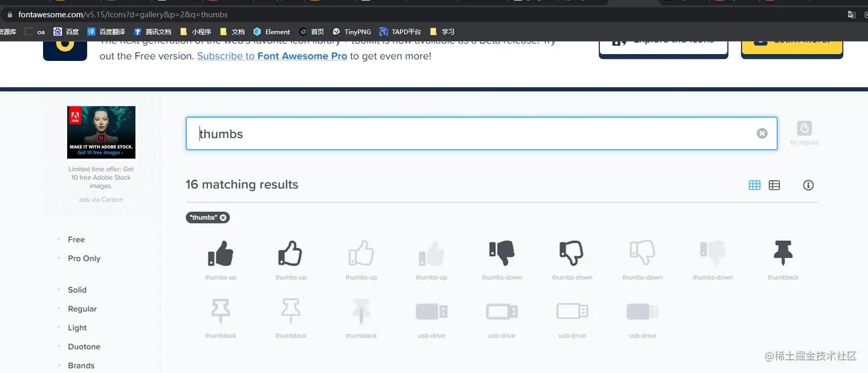868x373 pixels.
Task: Open the TinyPNG bookmark
Action: tap(352, 32)
